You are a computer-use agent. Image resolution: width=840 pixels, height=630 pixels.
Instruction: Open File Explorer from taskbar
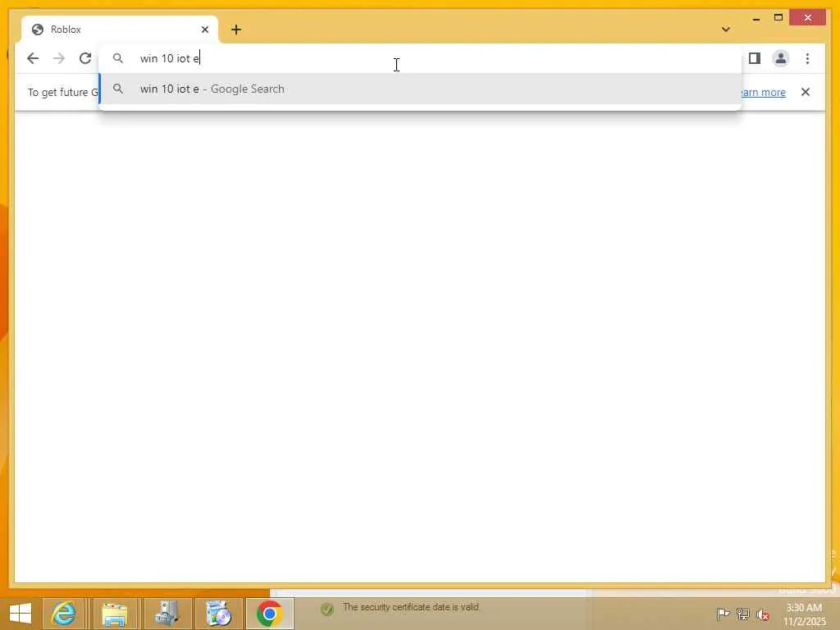pos(115,614)
